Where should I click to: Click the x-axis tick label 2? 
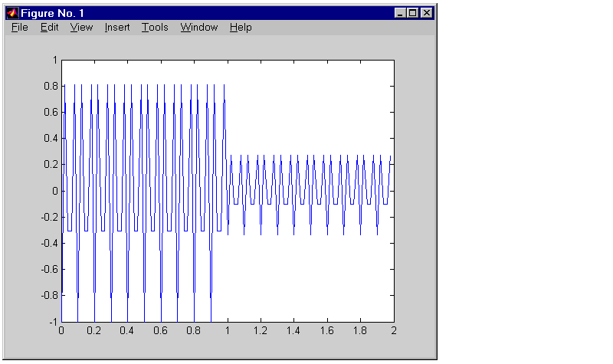tap(394, 330)
